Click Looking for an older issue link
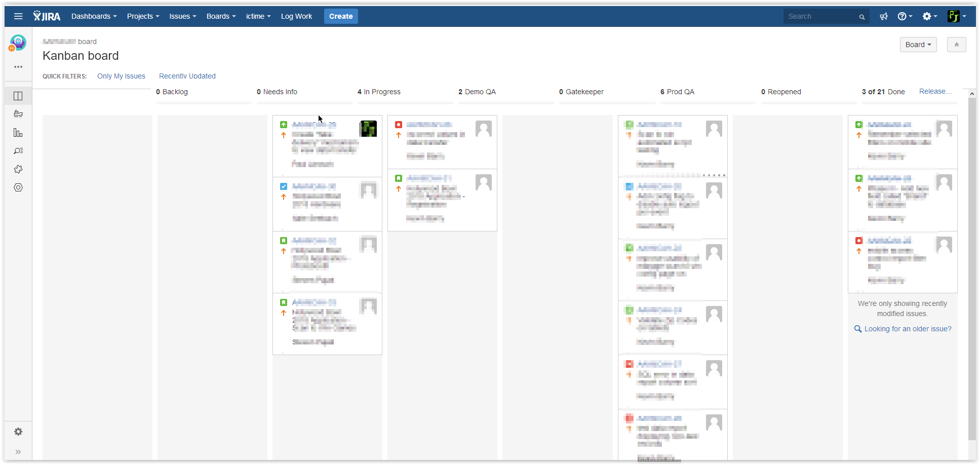 point(908,329)
